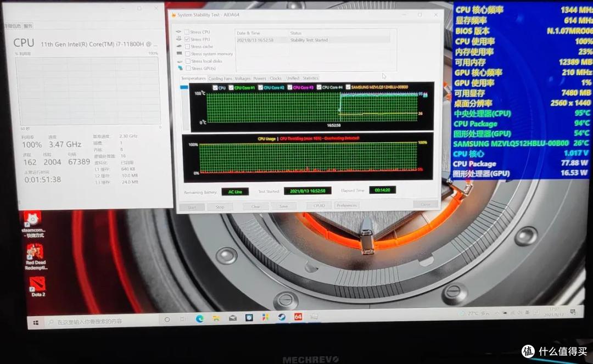The image size is (593, 364).
Task: Click the Start button in AIDA64
Action: coord(192,207)
